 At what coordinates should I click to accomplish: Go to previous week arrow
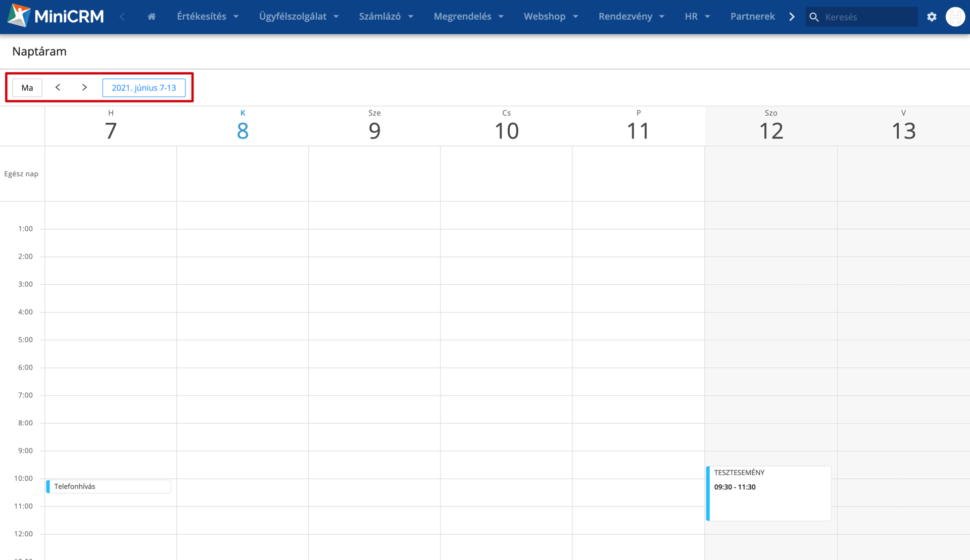point(58,87)
